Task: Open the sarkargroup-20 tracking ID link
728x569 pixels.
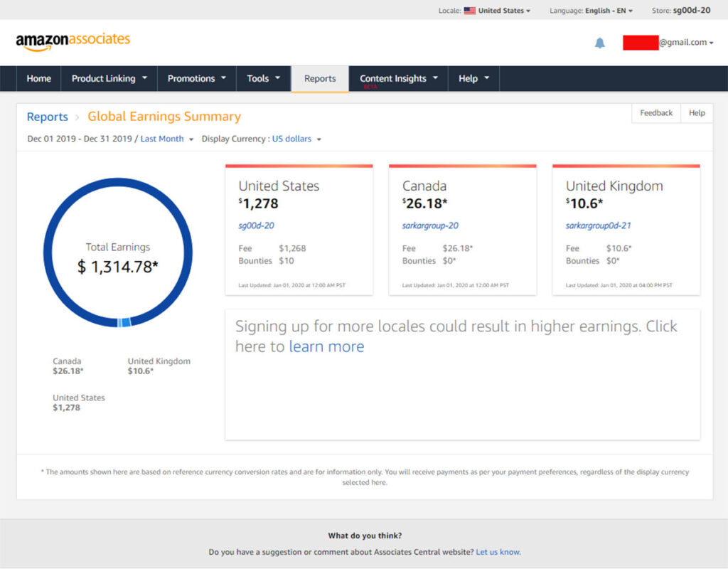Action: tap(430, 225)
